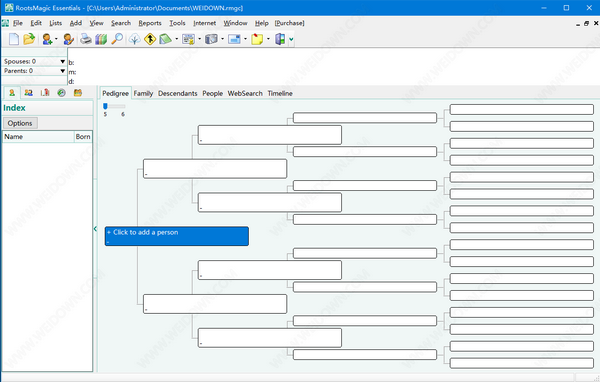Sort by the Born column header
Screen dimensions: 600x382
click(x=83, y=137)
